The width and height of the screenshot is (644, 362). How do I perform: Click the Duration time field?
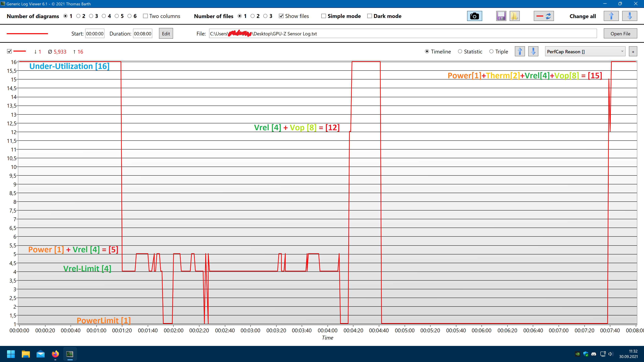tap(143, 34)
